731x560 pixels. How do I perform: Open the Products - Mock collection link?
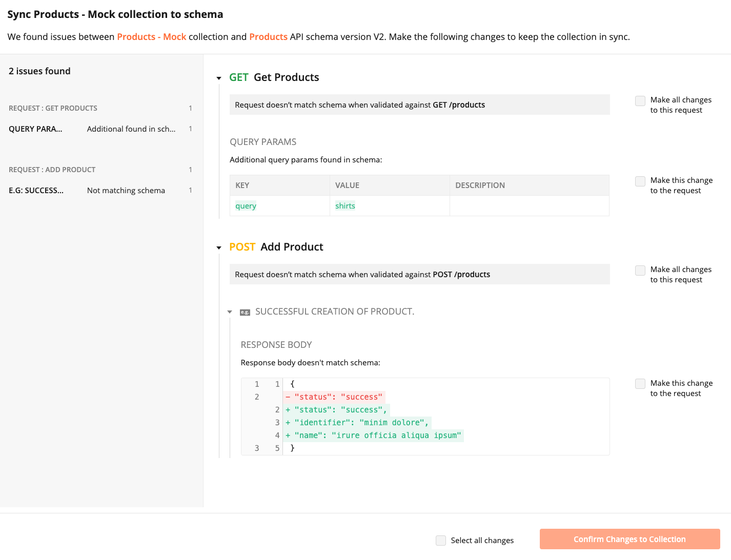[x=152, y=37]
